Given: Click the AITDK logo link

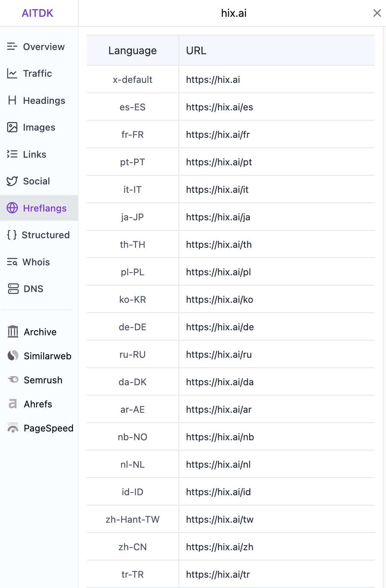Looking at the screenshot, I should pos(37,13).
